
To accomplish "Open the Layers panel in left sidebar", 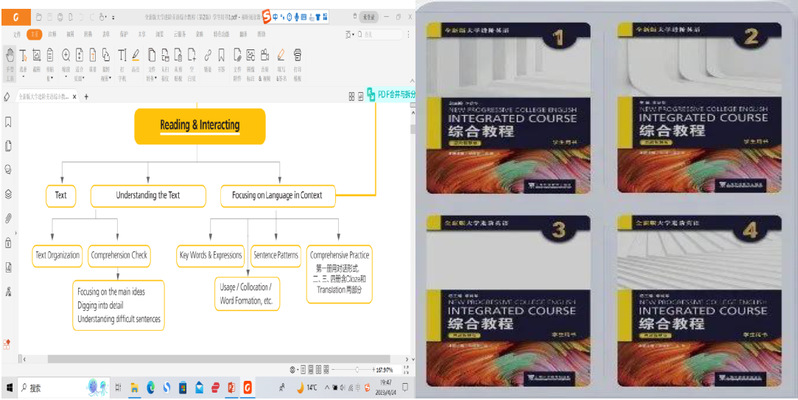I will [x=8, y=194].
